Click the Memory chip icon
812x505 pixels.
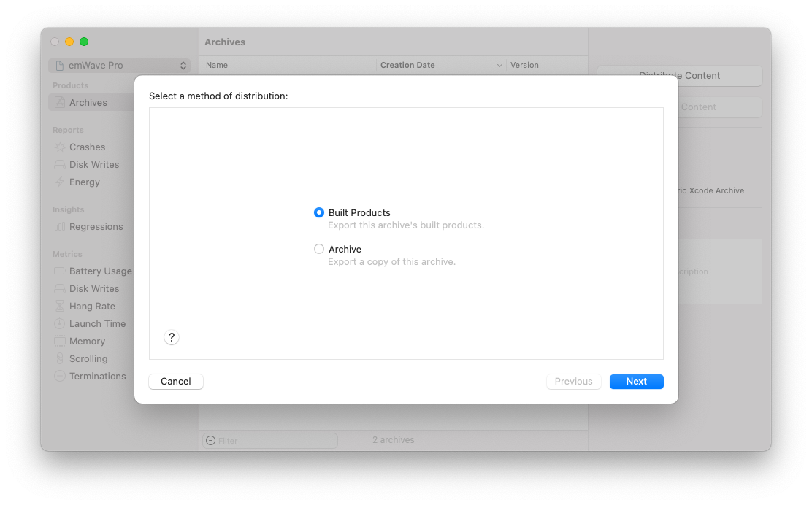(60, 342)
